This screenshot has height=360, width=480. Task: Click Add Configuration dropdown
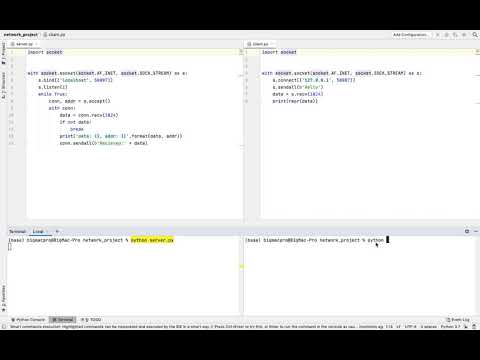click(410, 35)
